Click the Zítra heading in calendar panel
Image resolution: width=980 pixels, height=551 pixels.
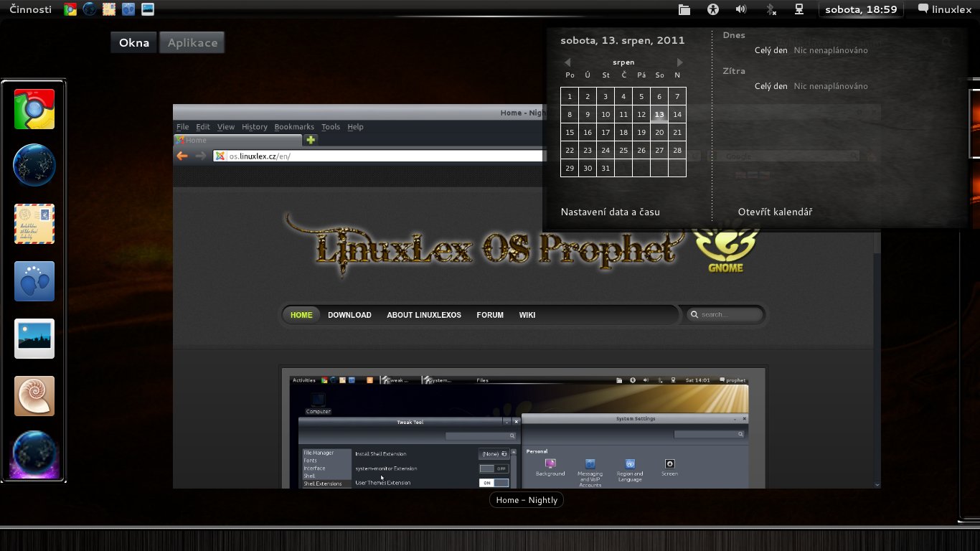[734, 71]
